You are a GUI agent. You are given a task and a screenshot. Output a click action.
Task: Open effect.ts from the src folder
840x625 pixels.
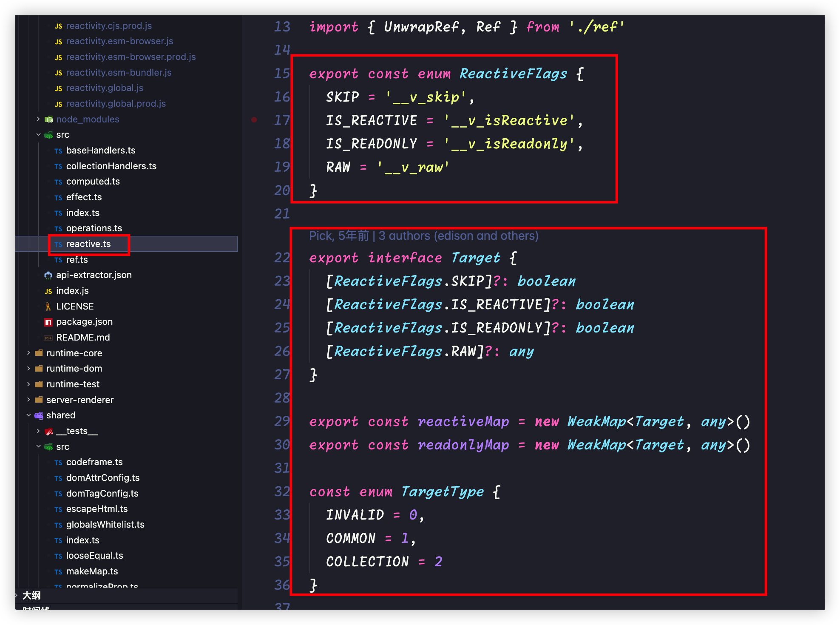click(84, 197)
